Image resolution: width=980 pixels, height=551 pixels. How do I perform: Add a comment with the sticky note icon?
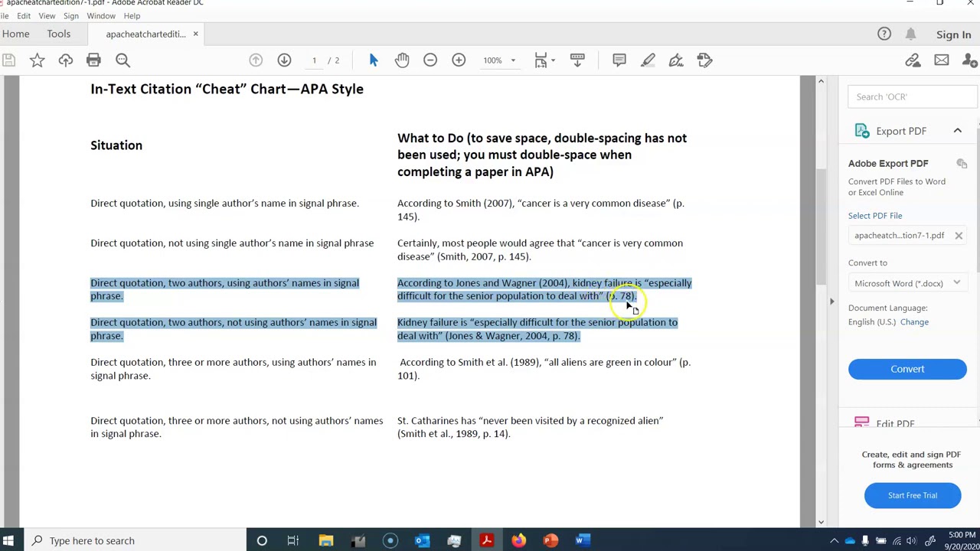619,60
